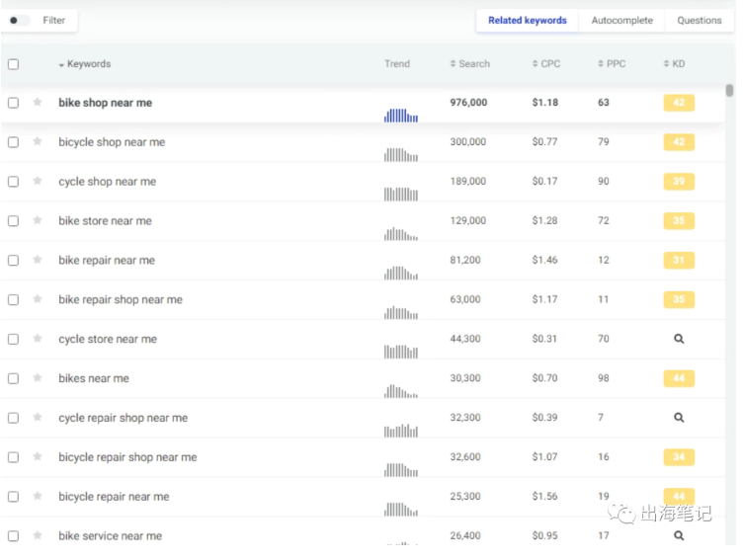Check the box for bicycle shop near me
This screenshot has width=743, height=560.
(x=13, y=142)
